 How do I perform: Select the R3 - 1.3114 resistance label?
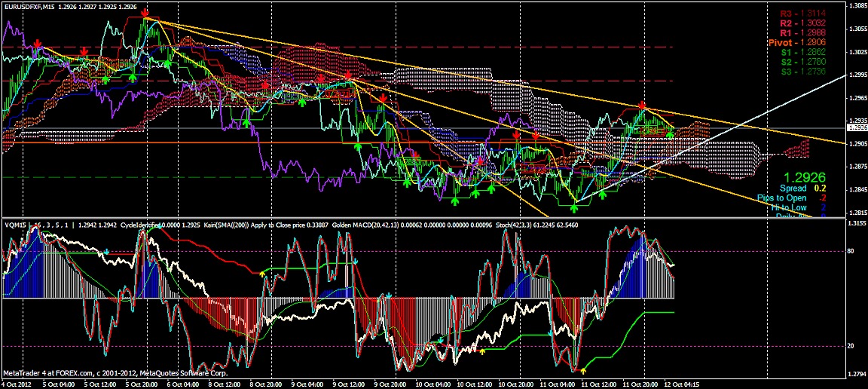tap(803, 13)
